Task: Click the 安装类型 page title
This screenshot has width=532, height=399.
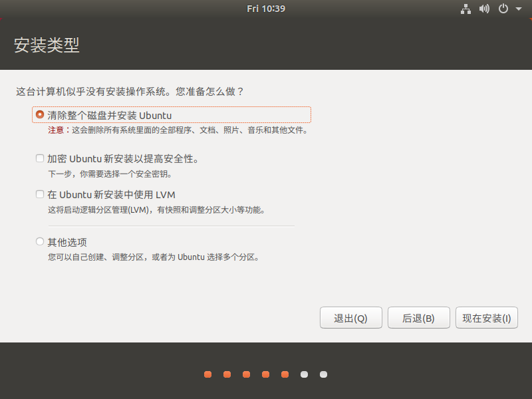Action: (x=47, y=45)
